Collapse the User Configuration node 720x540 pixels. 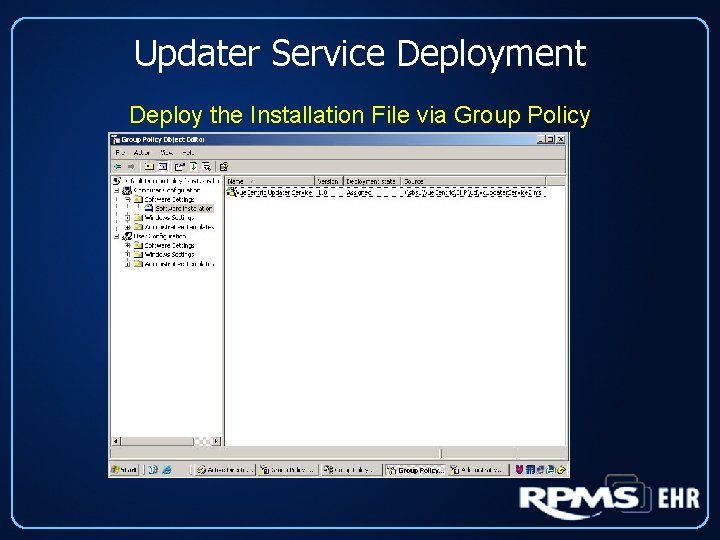[x=117, y=236]
